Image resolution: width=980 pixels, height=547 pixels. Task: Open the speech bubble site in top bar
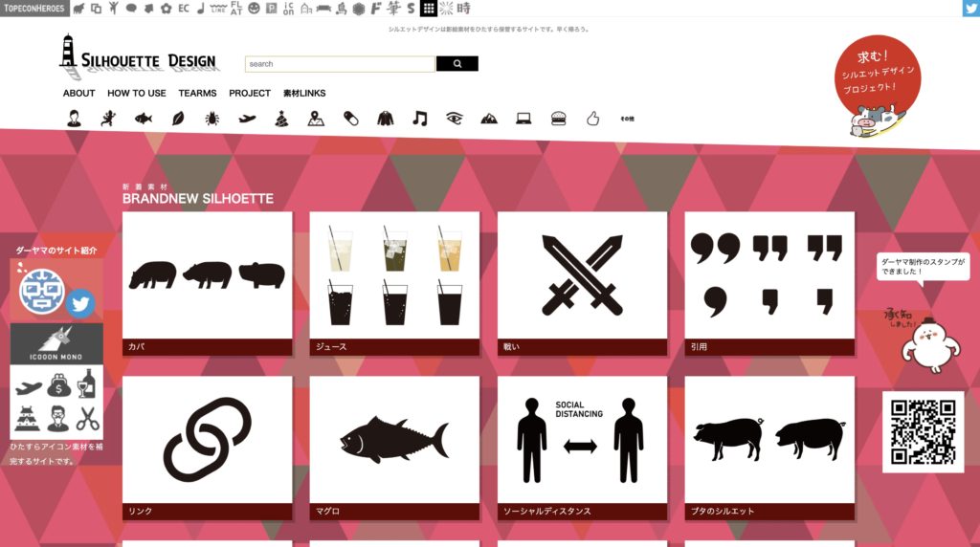click(131, 8)
